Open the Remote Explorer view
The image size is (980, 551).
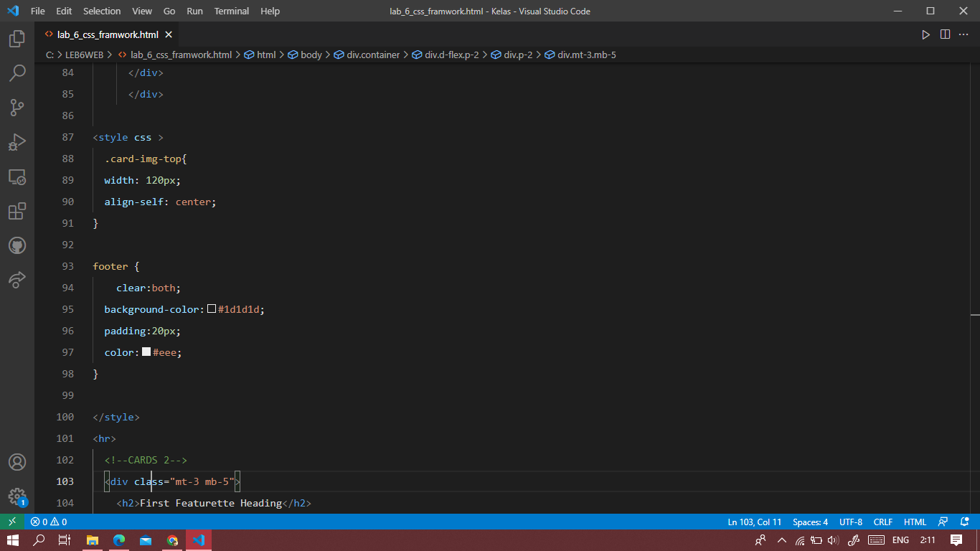pyautogui.click(x=17, y=176)
